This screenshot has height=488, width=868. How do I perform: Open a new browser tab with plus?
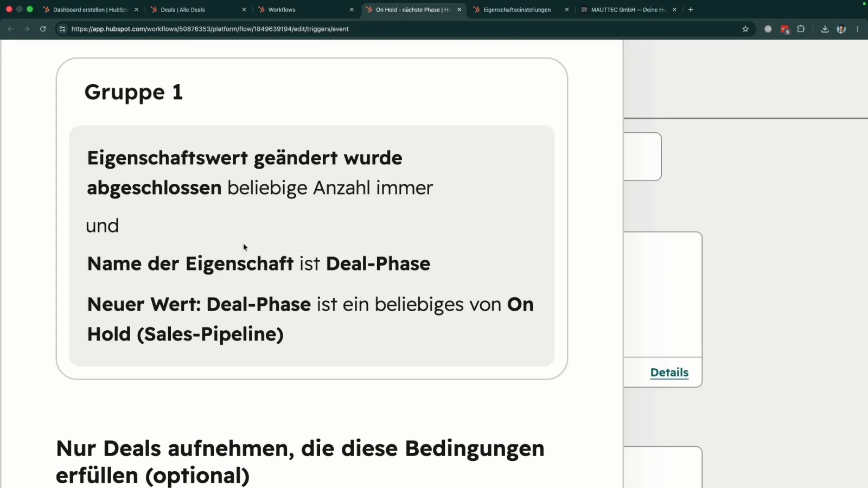click(691, 9)
